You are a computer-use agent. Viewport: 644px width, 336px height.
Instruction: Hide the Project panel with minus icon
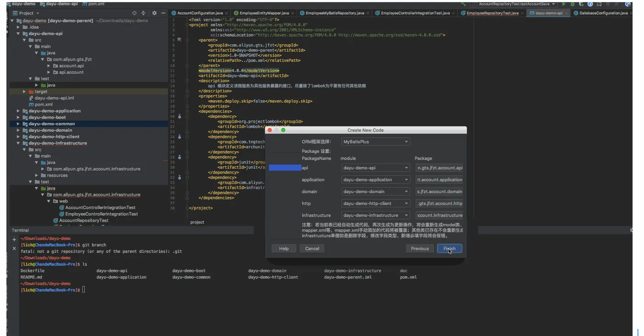[163, 13]
